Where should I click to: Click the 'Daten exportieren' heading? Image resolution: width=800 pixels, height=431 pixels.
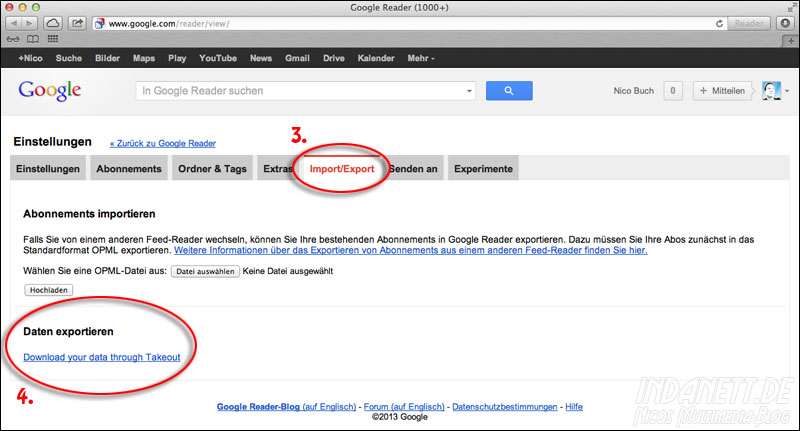[x=68, y=332]
